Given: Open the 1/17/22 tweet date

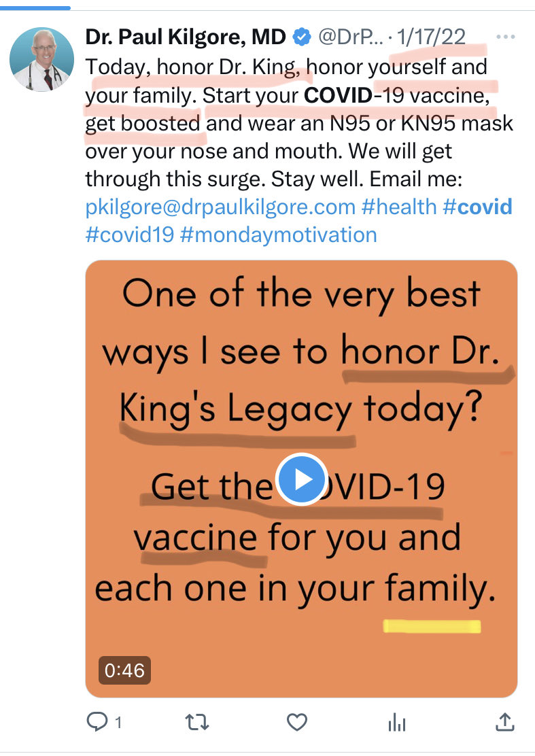Looking at the screenshot, I should [x=431, y=37].
